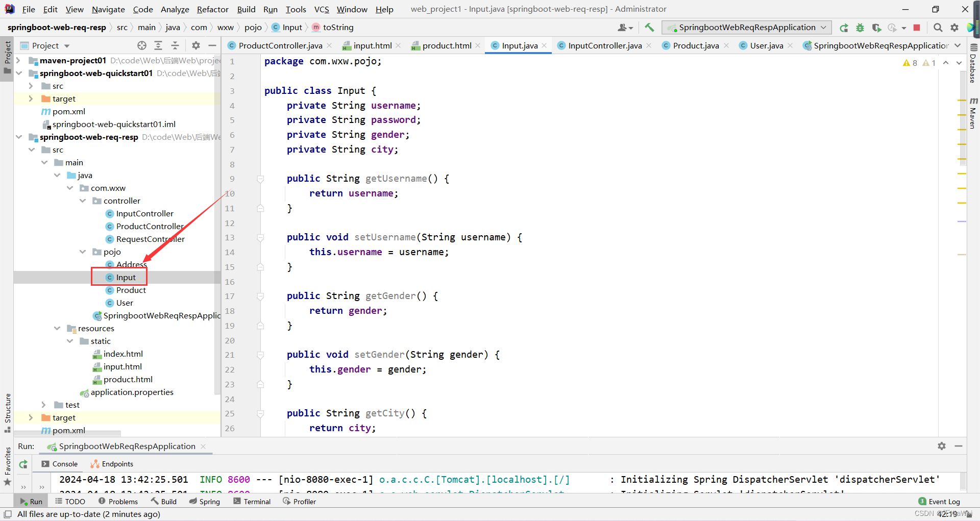Viewport: 980px width, 521px height.
Task: Open the Terminal tool window
Action: (x=252, y=502)
